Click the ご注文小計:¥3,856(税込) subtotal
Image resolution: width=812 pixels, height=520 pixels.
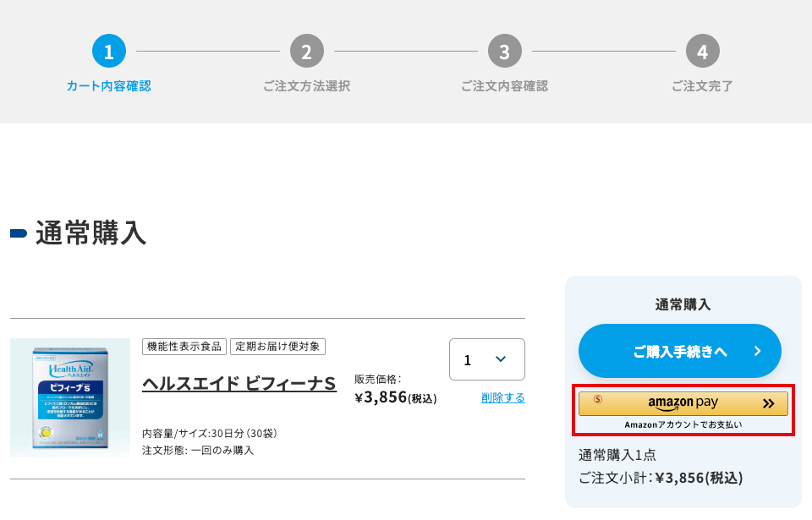coord(661,478)
